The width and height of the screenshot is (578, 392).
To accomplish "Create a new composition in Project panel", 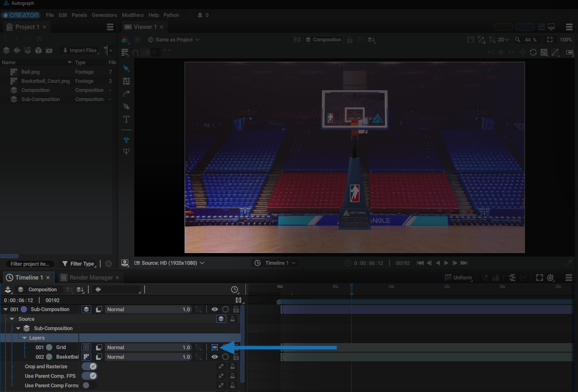I will (x=6, y=50).
